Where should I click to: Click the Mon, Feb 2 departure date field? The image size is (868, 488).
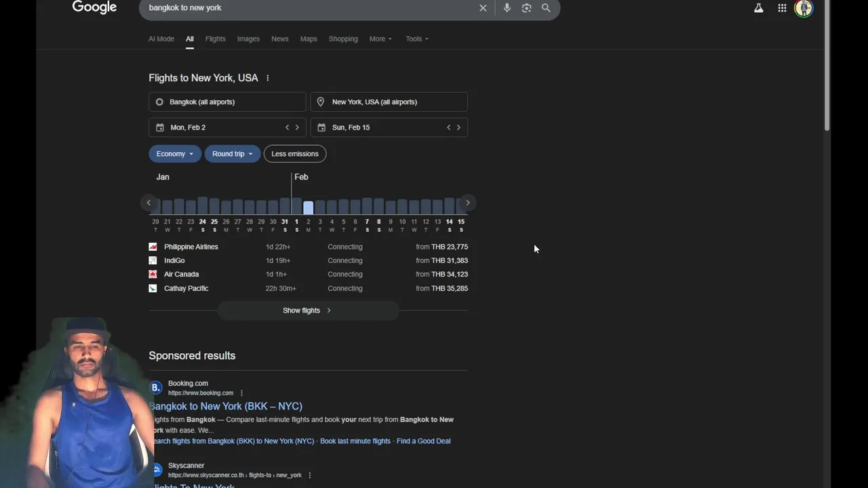tap(227, 127)
